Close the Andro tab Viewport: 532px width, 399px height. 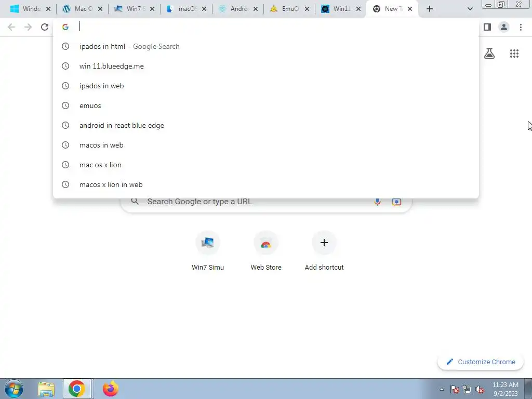coord(255,9)
